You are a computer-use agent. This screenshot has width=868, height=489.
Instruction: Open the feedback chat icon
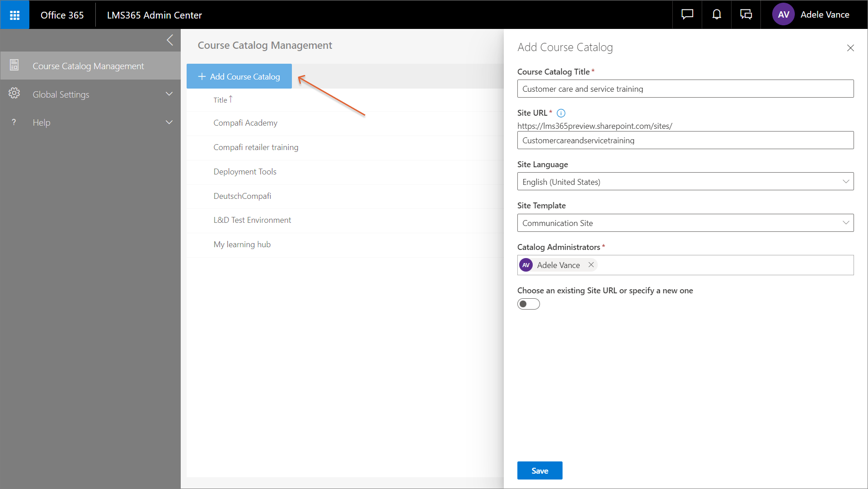pyautogui.click(x=686, y=14)
